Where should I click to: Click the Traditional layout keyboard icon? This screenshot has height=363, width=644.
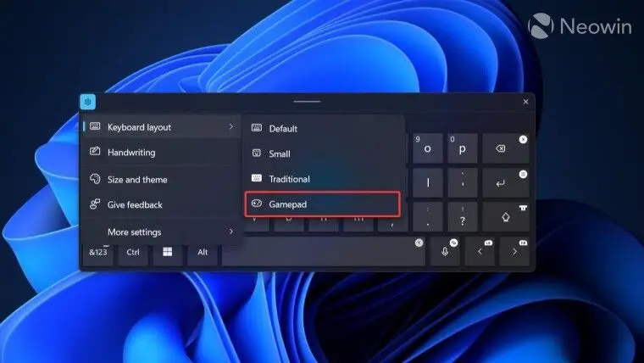(257, 178)
